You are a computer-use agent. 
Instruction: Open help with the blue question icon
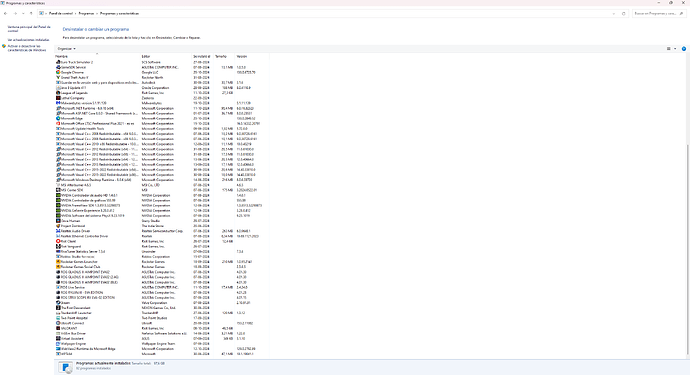coord(684,49)
